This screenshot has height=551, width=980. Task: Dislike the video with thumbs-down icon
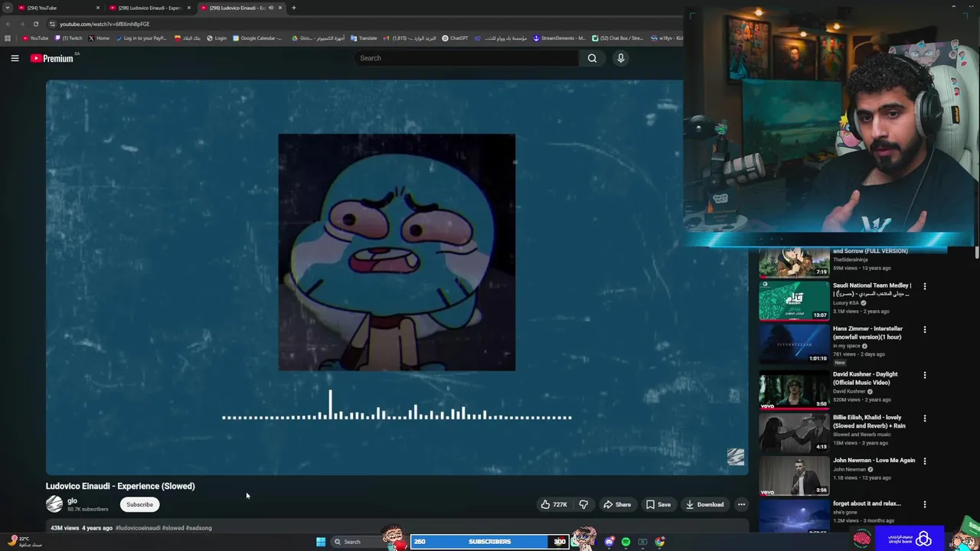pyautogui.click(x=583, y=504)
